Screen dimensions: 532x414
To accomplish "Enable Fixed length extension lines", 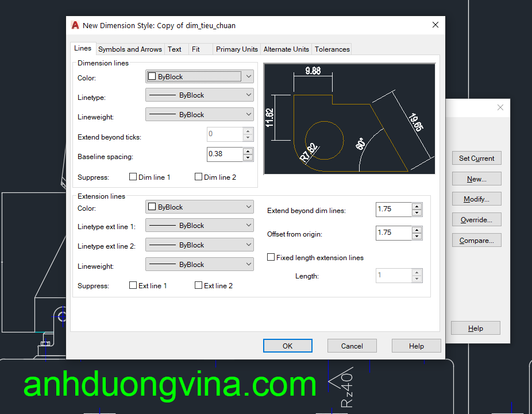I will (x=271, y=258).
